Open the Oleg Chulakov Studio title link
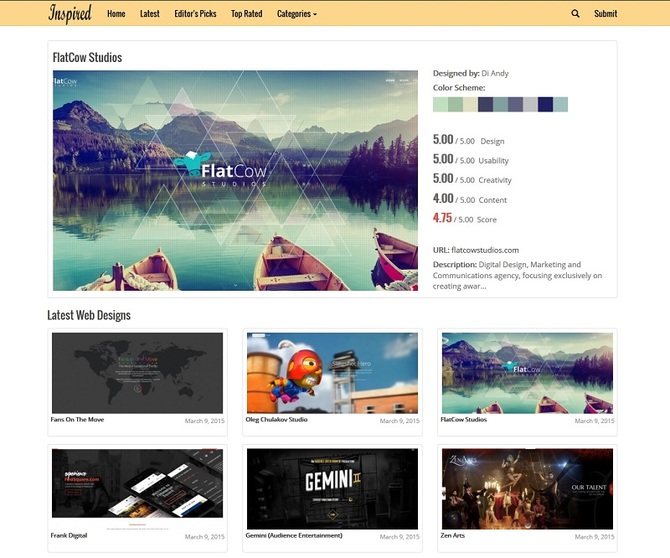 pos(276,420)
